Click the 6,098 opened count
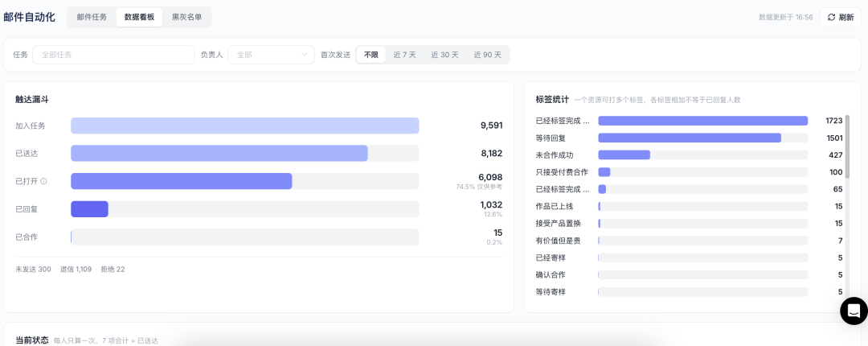 (x=490, y=178)
